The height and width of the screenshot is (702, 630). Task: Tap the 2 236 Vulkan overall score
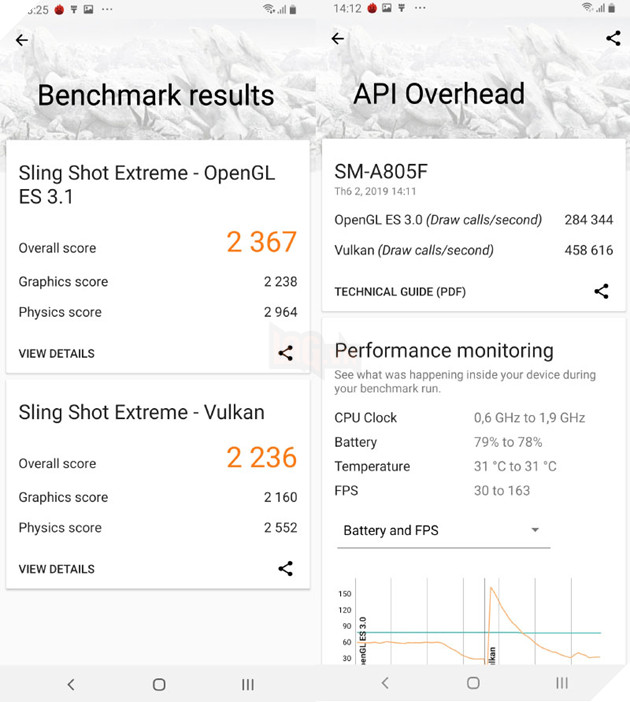click(261, 458)
